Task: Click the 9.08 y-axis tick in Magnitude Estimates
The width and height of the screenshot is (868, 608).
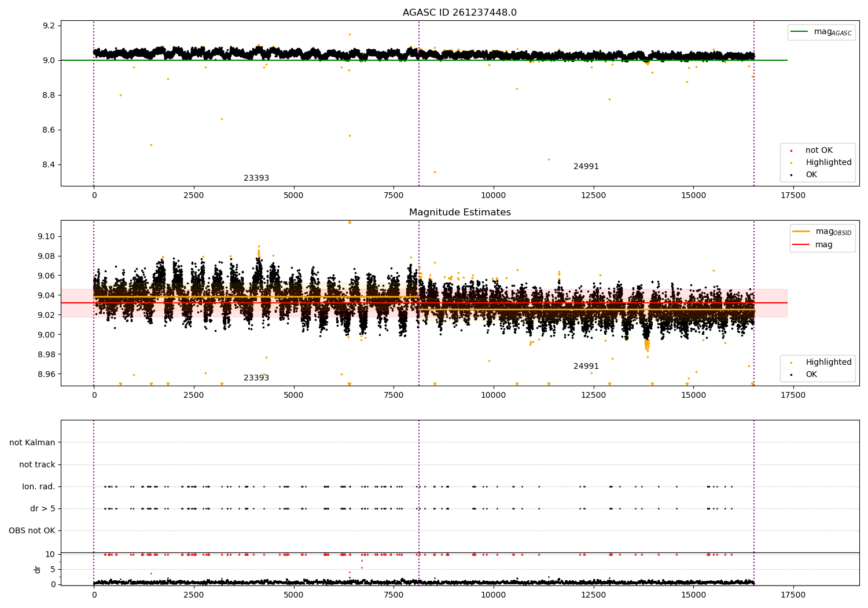Action: click(46, 257)
